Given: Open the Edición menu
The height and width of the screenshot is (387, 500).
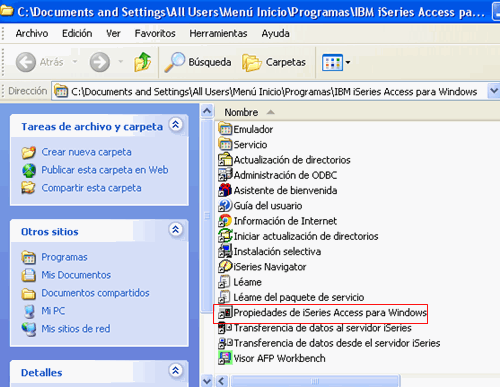Looking at the screenshot, I should 77,33.
